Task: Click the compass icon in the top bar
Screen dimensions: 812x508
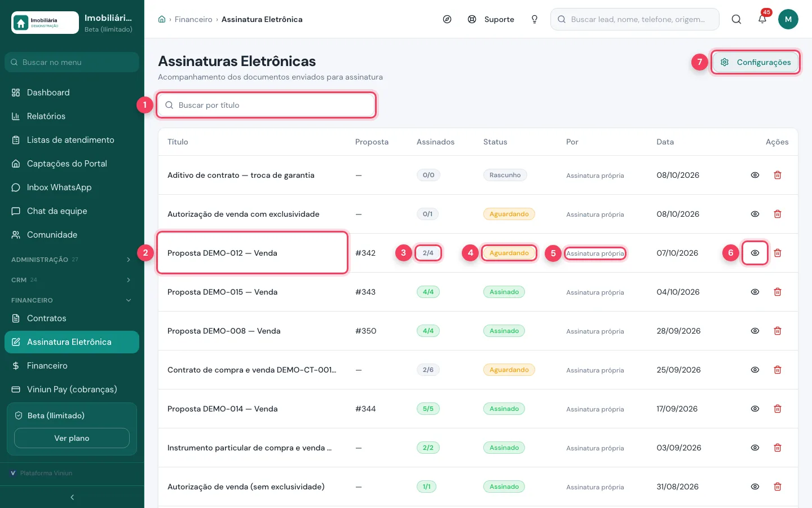Action: coord(447,19)
